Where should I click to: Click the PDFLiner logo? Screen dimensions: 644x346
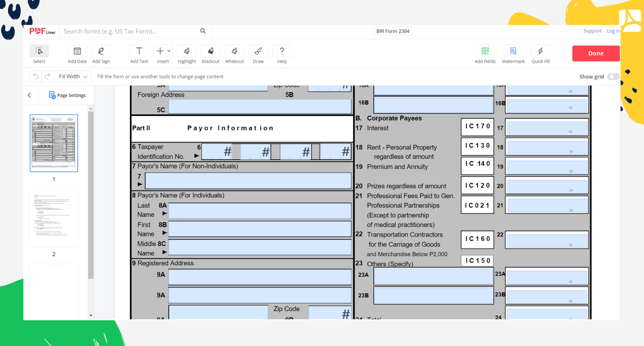[x=42, y=31]
